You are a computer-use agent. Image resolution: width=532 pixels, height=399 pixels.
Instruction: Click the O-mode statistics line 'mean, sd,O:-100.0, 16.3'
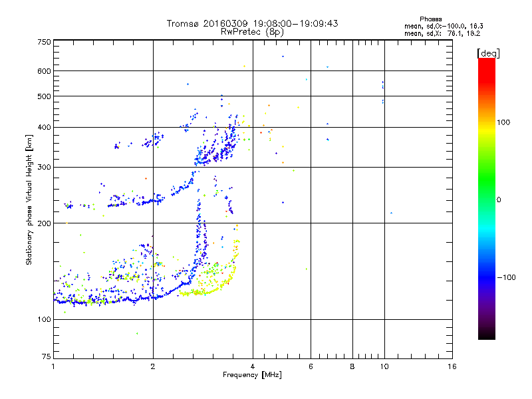pyautogui.click(x=444, y=26)
